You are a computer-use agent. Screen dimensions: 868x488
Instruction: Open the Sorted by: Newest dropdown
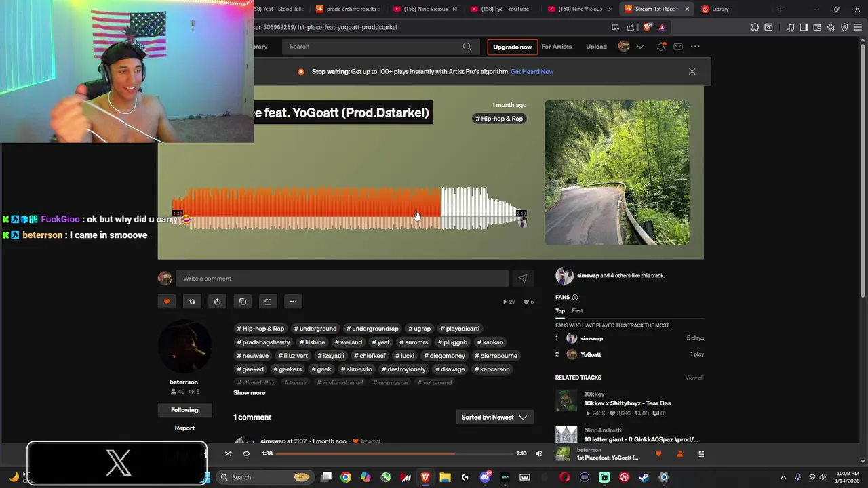point(494,418)
